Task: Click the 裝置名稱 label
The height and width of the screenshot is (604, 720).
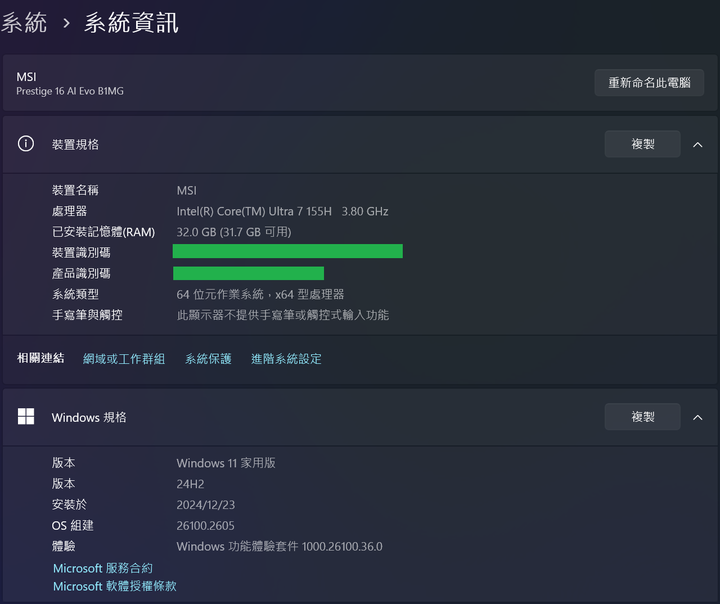Action: click(x=75, y=190)
